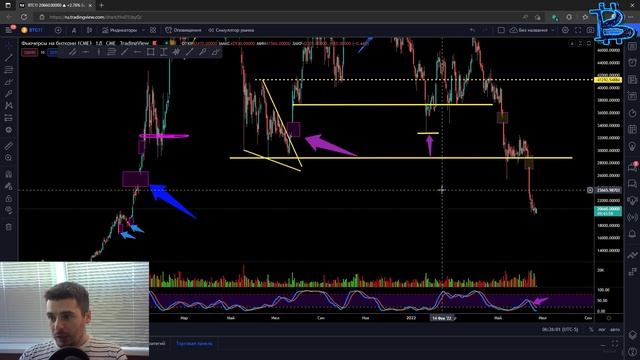Viewport: 640px width, 360px height.
Task: Take a chart snapshot with camera icon
Action: pos(590,30)
